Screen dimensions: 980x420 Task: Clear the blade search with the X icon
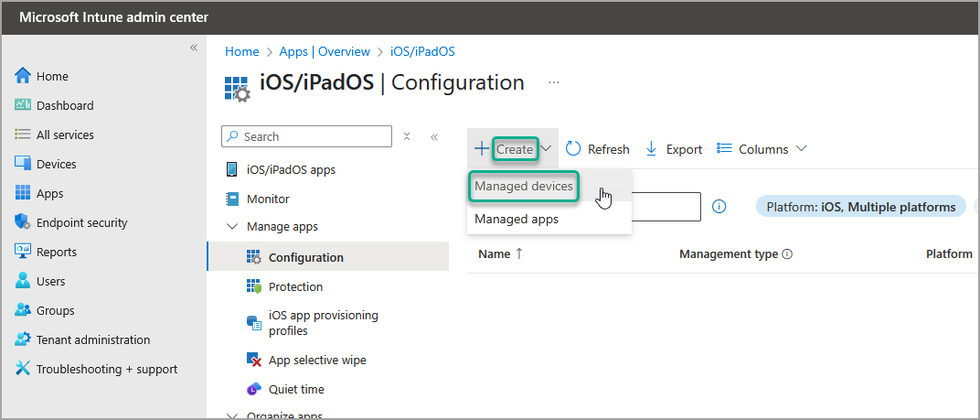click(x=406, y=135)
